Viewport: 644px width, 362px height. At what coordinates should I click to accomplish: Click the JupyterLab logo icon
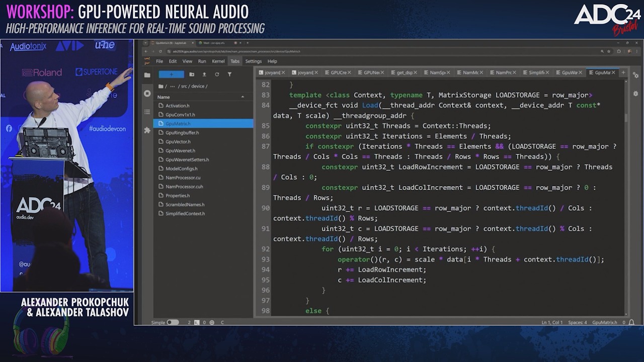coord(147,61)
